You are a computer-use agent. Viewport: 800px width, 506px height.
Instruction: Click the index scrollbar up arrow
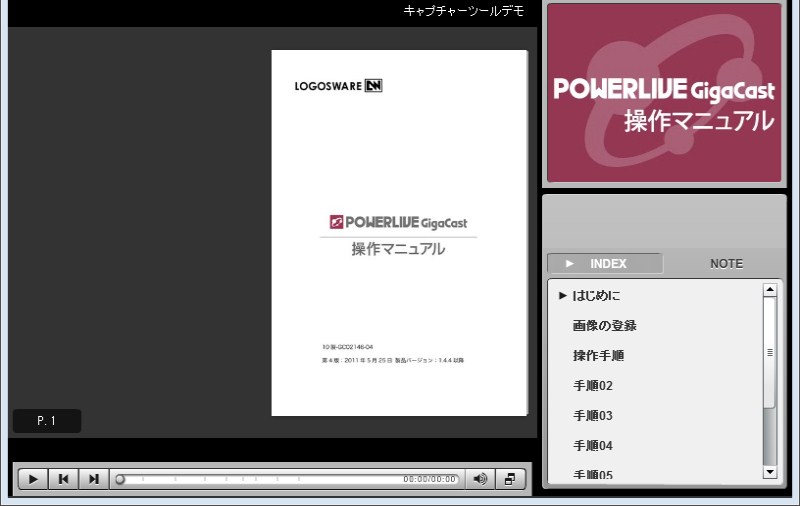pyautogui.click(x=770, y=290)
